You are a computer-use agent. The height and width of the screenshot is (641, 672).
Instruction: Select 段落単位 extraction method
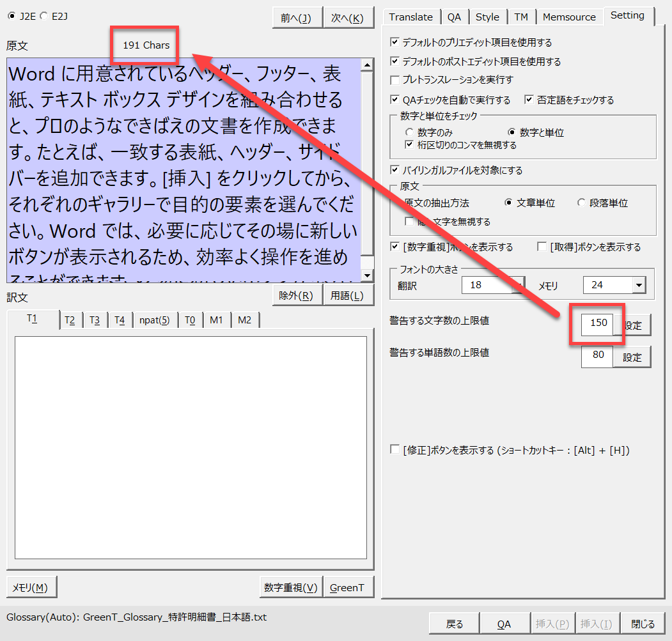[x=581, y=203]
